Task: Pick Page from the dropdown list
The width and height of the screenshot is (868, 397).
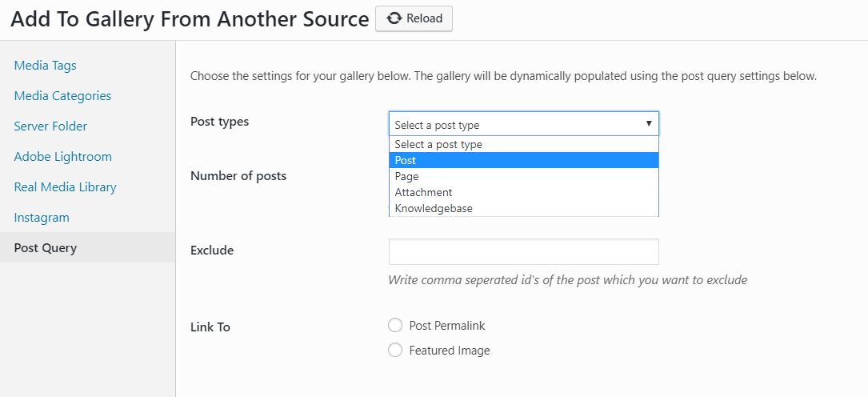Action: (x=524, y=177)
